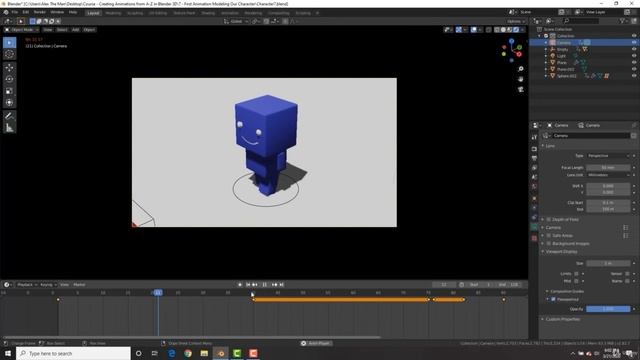Screen dimensions: 640x360
Task: Select the Annotate tool
Action: click(x=9, y=116)
